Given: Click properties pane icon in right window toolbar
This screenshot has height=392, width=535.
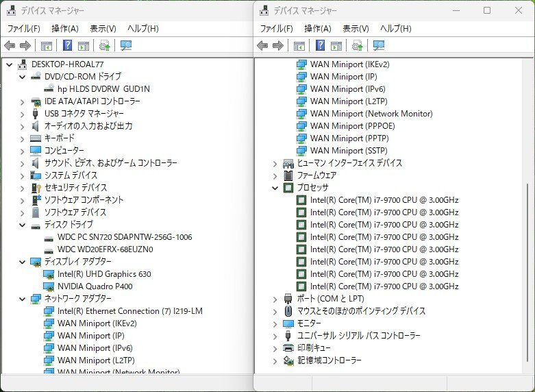Looking at the screenshot, I should [336, 45].
